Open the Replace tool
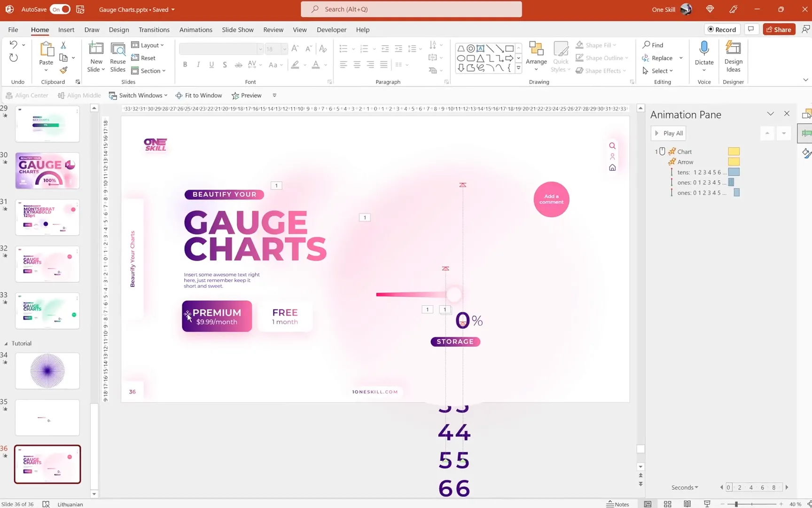The image size is (812, 508). click(x=661, y=58)
